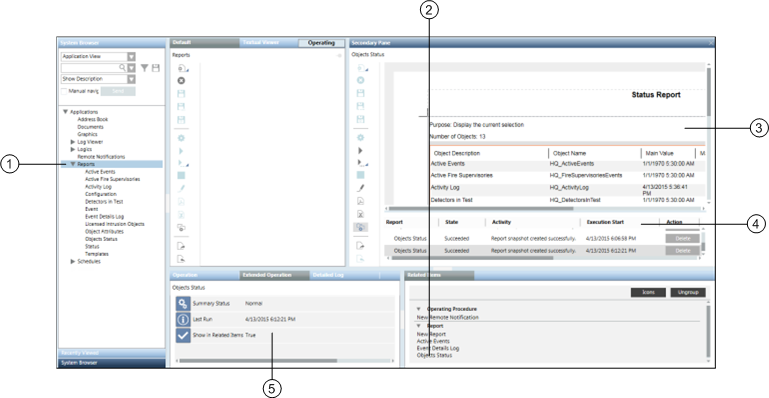Screen dimensions: 769x398
Task: Click the Icons button in Related Items
Action: 648,293
